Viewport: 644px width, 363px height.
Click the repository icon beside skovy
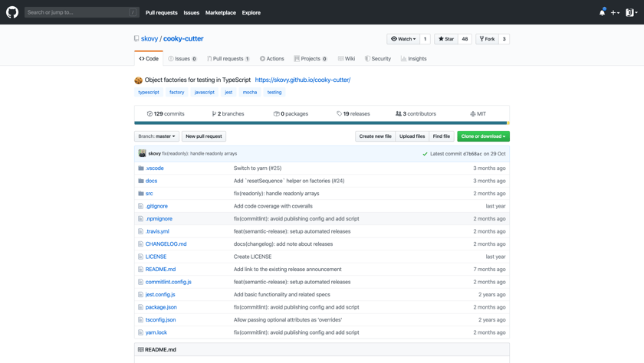click(136, 38)
